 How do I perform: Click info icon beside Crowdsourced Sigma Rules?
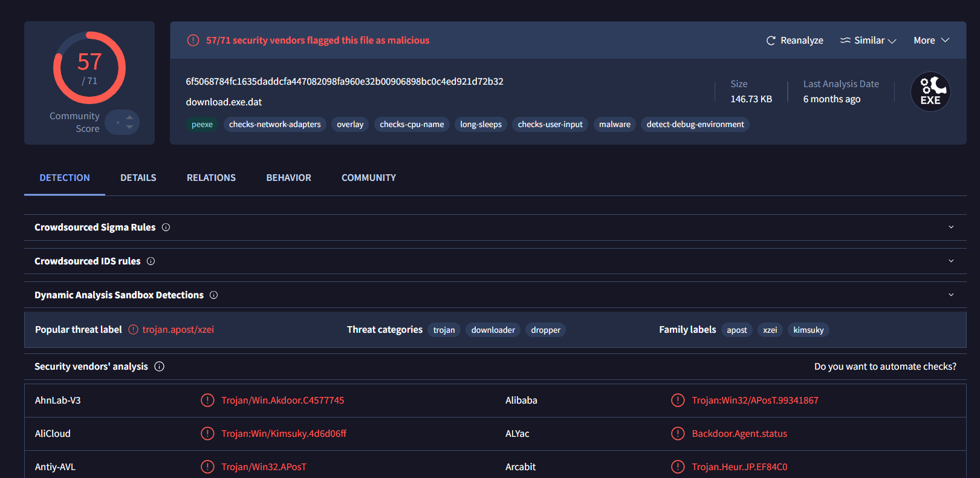166,228
